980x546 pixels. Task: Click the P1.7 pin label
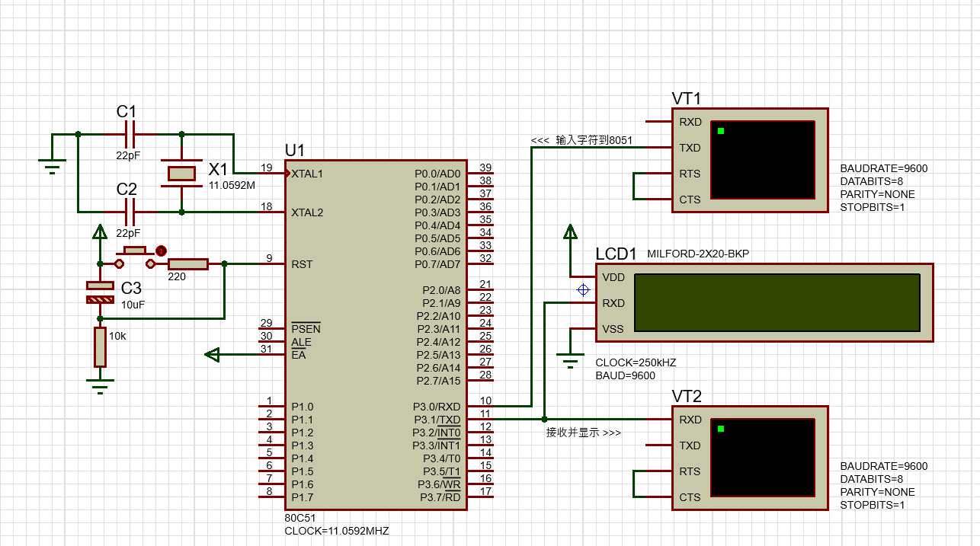303,497
